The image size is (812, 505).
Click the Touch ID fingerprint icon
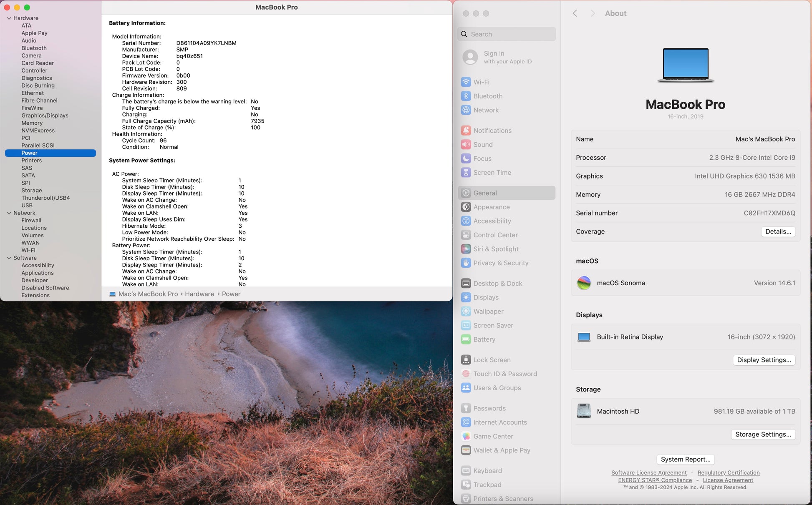point(466,374)
